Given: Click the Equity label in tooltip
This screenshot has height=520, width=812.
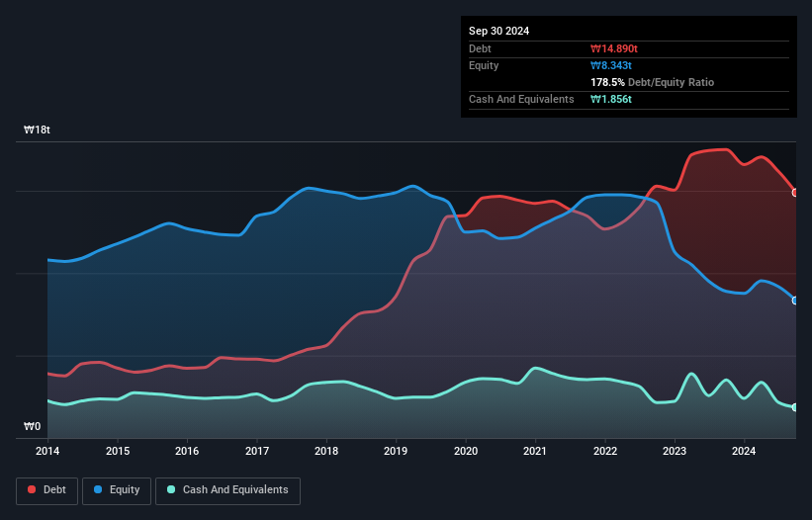Looking at the screenshot, I should click(x=484, y=65).
